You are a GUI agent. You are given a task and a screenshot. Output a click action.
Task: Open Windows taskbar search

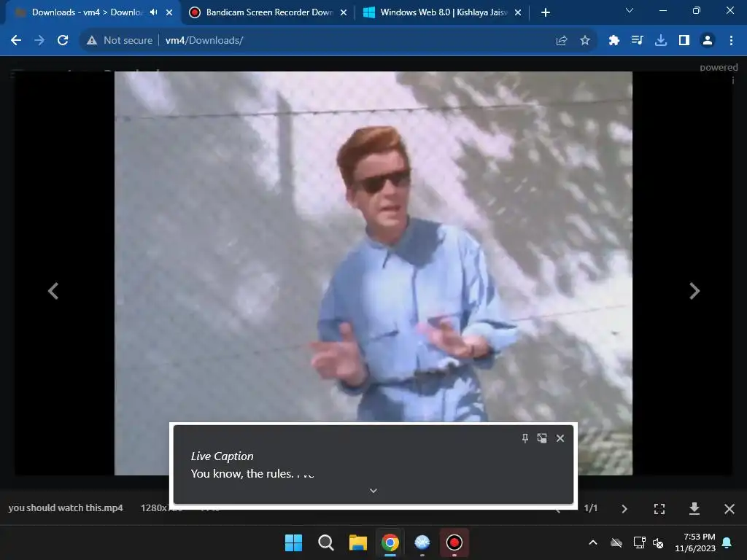click(x=326, y=542)
